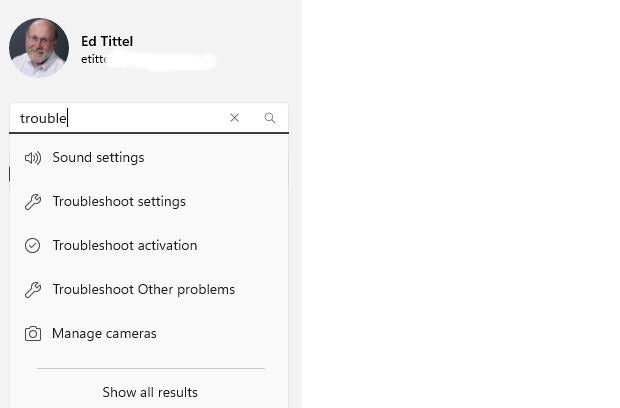Click the wrench icon beside Troubleshoot settings

click(x=33, y=202)
